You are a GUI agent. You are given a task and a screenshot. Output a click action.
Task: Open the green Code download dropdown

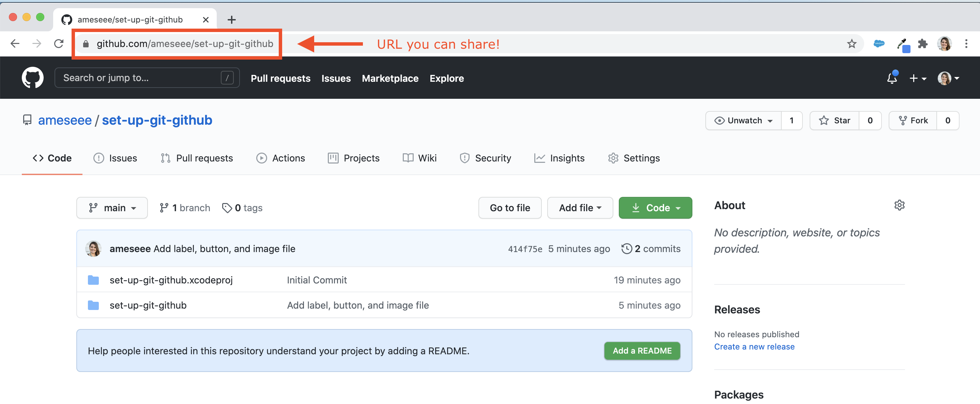pos(655,208)
